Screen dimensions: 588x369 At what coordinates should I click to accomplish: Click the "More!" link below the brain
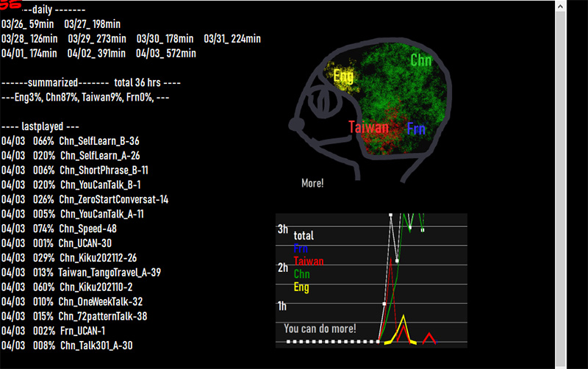click(x=312, y=183)
